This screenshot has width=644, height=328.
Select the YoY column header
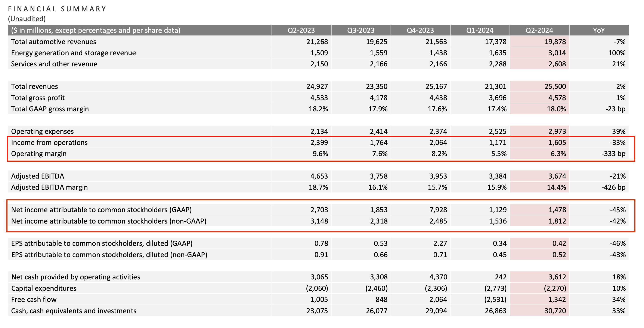coord(599,30)
